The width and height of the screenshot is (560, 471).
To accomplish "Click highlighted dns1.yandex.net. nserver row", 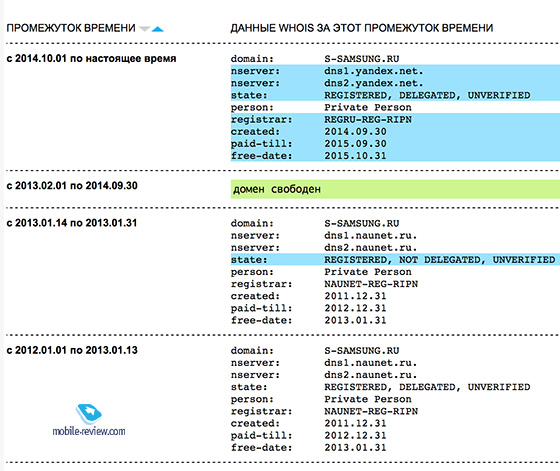I will [x=395, y=71].
